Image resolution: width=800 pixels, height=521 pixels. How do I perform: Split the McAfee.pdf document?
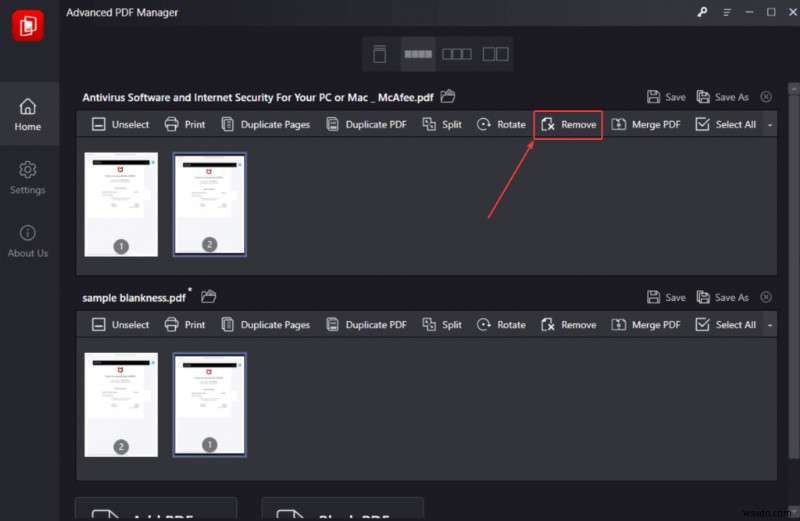click(442, 125)
